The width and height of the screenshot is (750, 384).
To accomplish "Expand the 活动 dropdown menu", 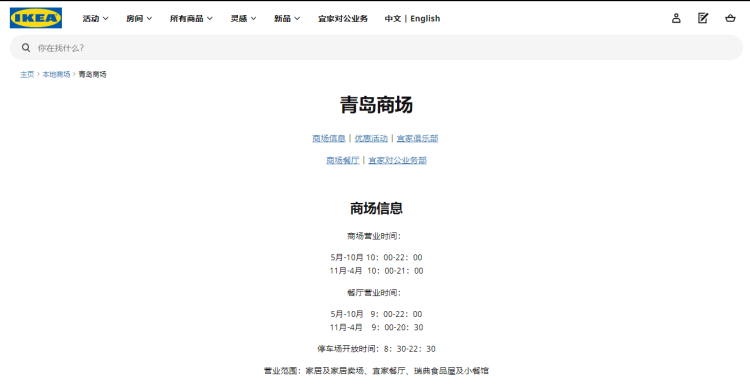I will [x=95, y=18].
